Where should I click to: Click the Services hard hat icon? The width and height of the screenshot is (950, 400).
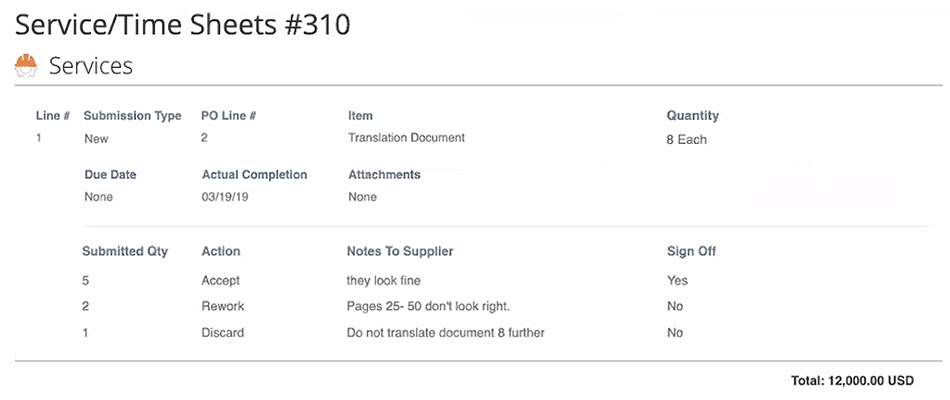pos(26,65)
